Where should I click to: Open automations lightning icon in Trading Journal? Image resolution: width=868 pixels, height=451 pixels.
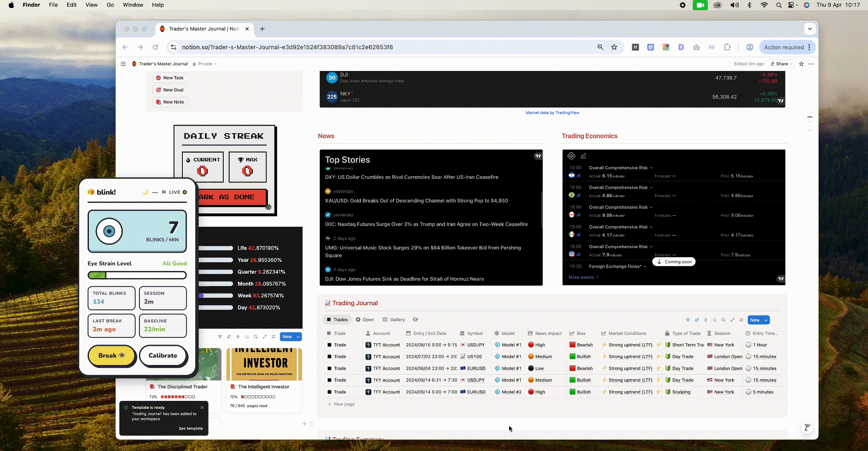706,320
